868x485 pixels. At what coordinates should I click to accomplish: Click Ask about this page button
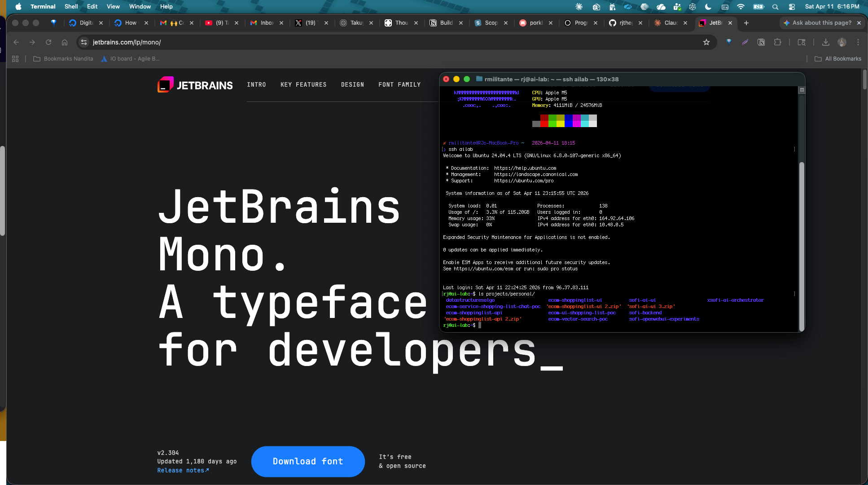(x=817, y=23)
